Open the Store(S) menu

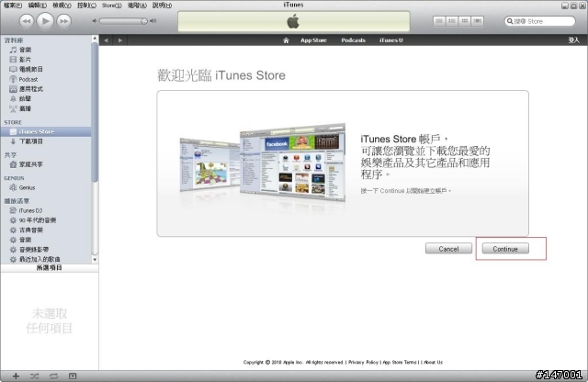coord(112,6)
